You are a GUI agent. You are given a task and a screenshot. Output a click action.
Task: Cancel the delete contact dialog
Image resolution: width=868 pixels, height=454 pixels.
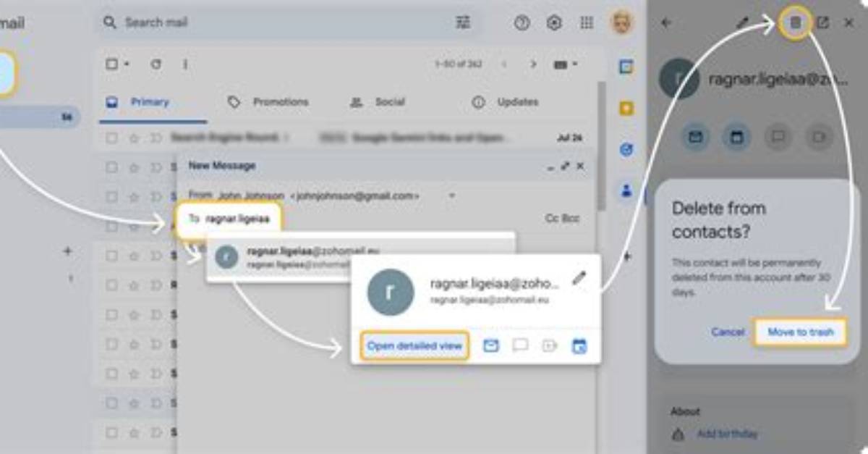point(728,332)
